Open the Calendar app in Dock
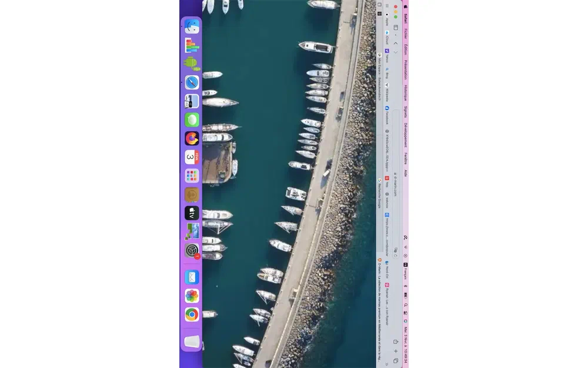This screenshot has width=588, height=368. pyautogui.click(x=192, y=157)
